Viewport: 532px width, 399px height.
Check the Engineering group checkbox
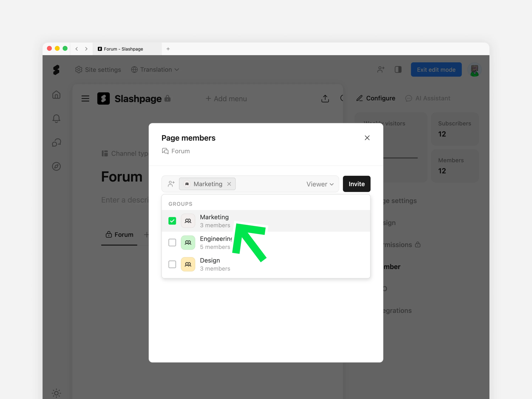(172, 242)
